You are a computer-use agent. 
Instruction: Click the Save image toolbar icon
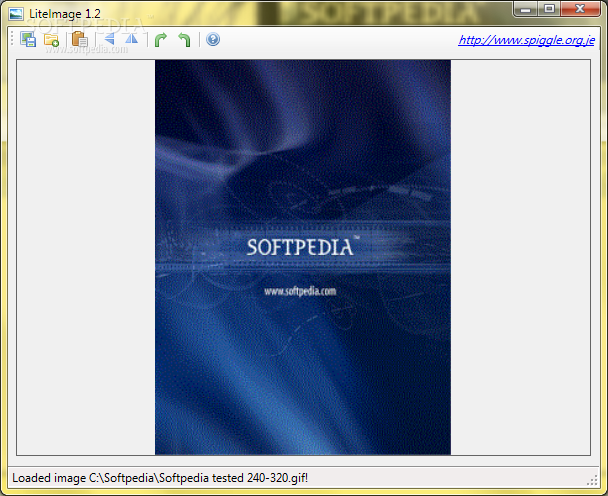(28, 40)
